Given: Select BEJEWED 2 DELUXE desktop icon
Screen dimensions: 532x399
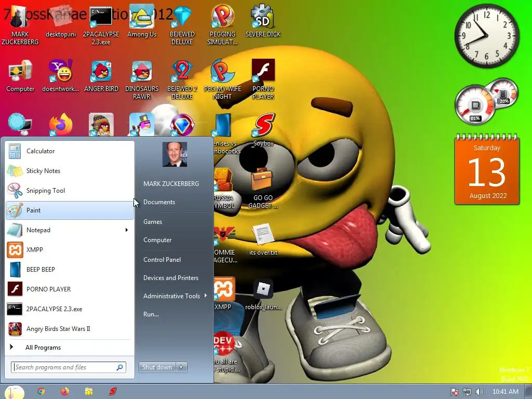Looking at the screenshot, I should (182, 79).
